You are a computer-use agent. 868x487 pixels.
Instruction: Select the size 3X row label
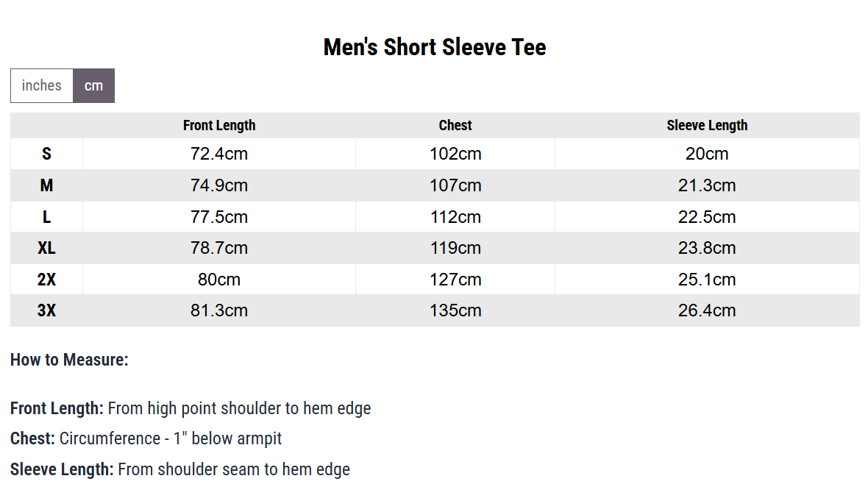pyautogui.click(x=46, y=310)
